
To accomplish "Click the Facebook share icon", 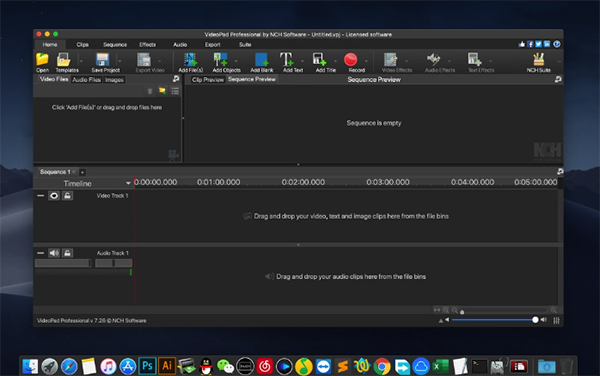I will pyautogui.click(x=530, y=44).
